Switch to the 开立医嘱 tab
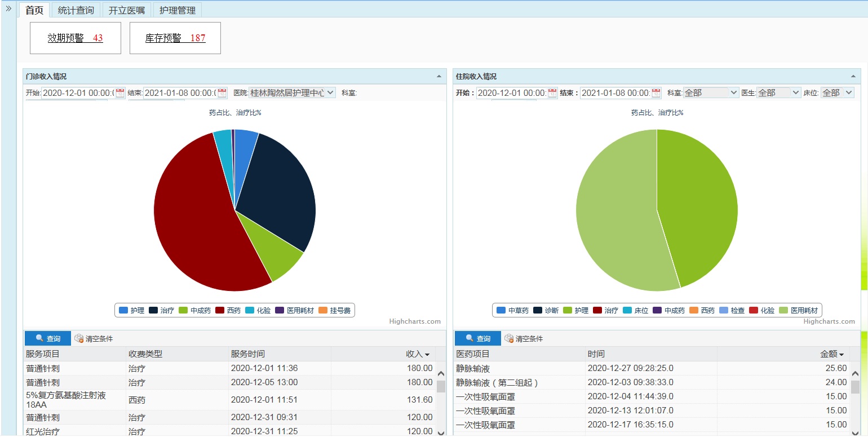Screen dimensions: 868x437 (x=127, y=10)
